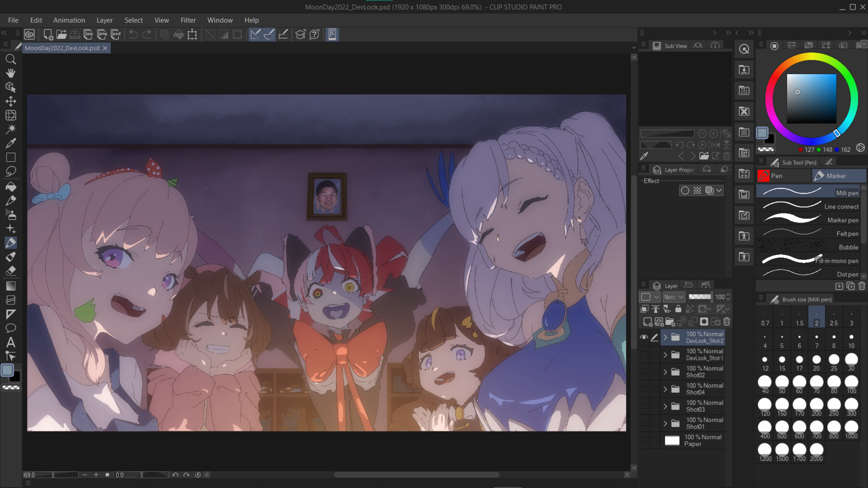Export the canvas as PNG via toolbar icon
The width and height of the screenshot is (868, 488).
tap(102, 34)
